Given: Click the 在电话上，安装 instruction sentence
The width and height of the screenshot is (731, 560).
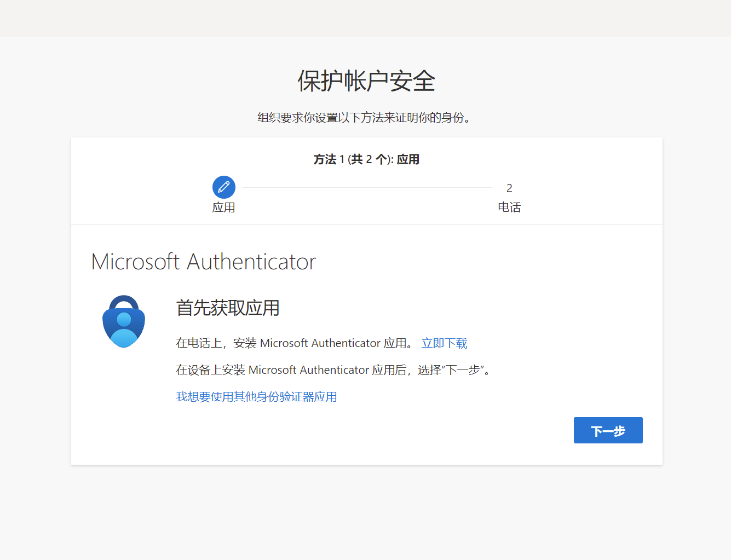Looking at the screenshot, I should (295, 343).
